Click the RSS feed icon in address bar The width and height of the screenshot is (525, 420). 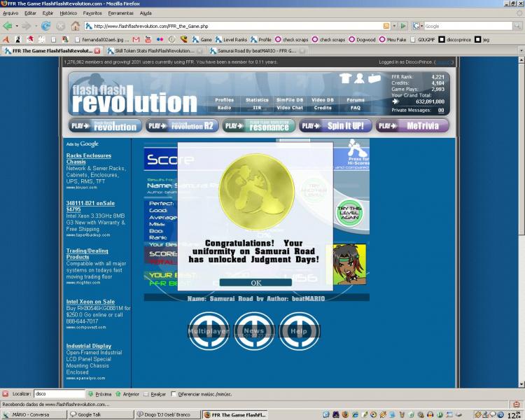386,26
